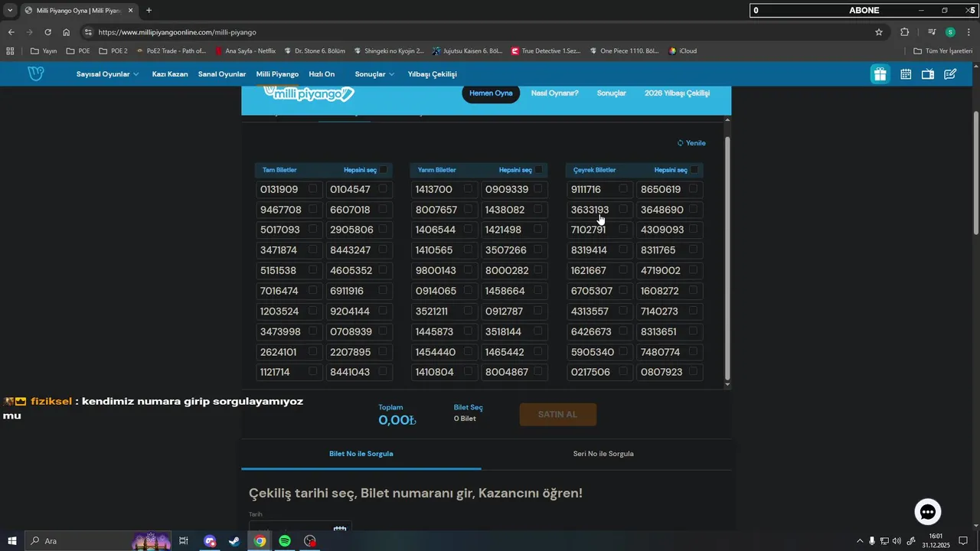980x551 pixels.
Task: Click the browser reload button
Action: click(47, 32)
